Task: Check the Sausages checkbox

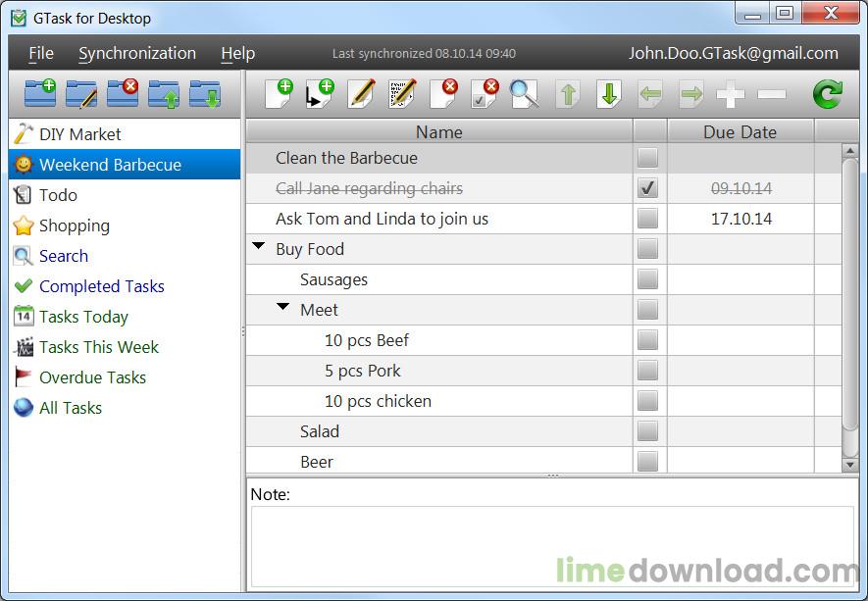Action: point(647,279)
